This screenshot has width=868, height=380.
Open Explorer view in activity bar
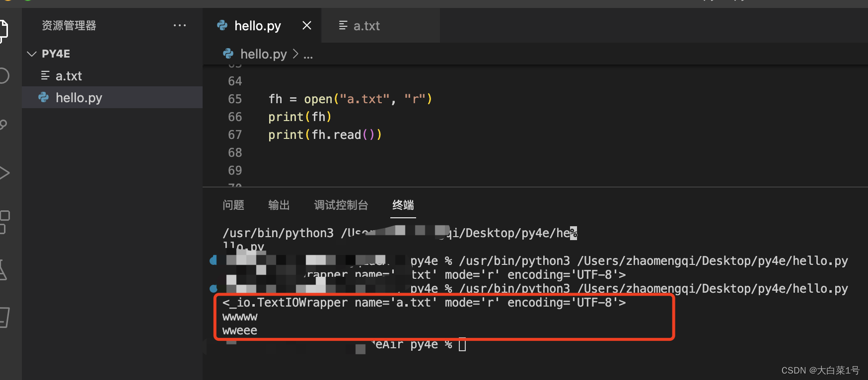pyautogui.click(x=4, y=31)
